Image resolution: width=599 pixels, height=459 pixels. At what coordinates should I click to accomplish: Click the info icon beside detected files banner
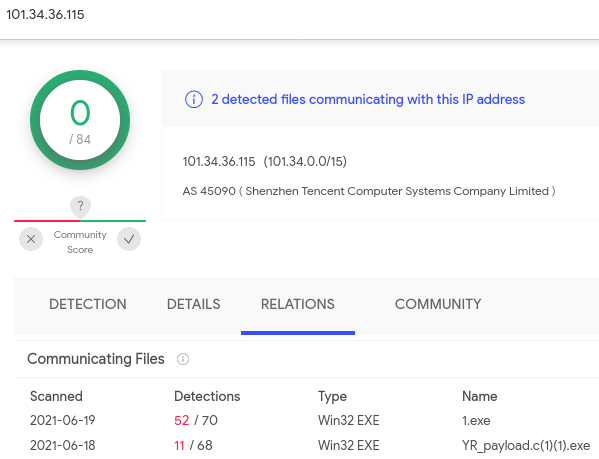tap(194, 99)
